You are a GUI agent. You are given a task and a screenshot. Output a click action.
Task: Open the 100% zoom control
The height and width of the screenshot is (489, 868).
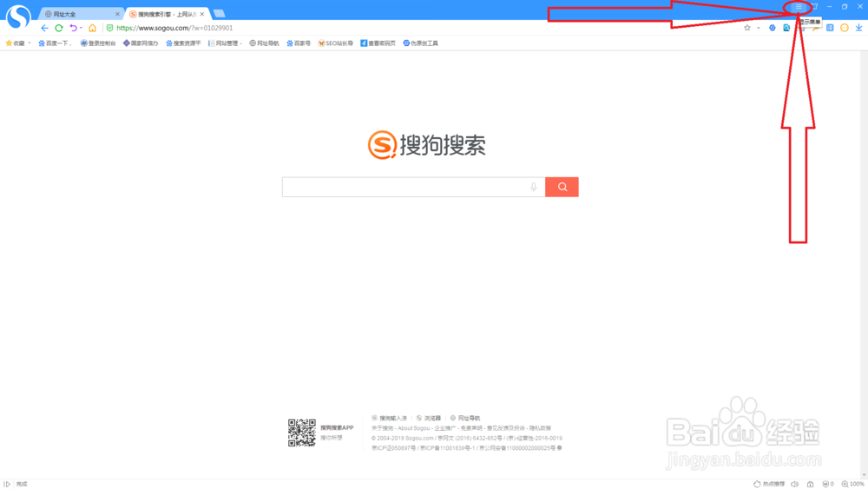pyautogui.click(x=852, y=484)
